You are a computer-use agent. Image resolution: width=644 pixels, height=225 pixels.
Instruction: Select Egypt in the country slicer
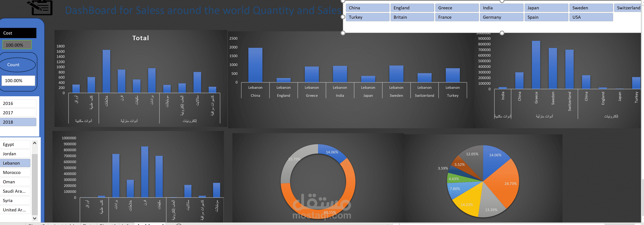point(15,144)
